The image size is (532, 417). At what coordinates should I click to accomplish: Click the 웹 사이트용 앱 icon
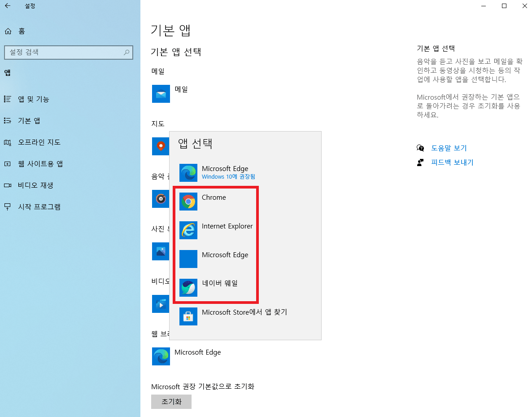[8, 164]
